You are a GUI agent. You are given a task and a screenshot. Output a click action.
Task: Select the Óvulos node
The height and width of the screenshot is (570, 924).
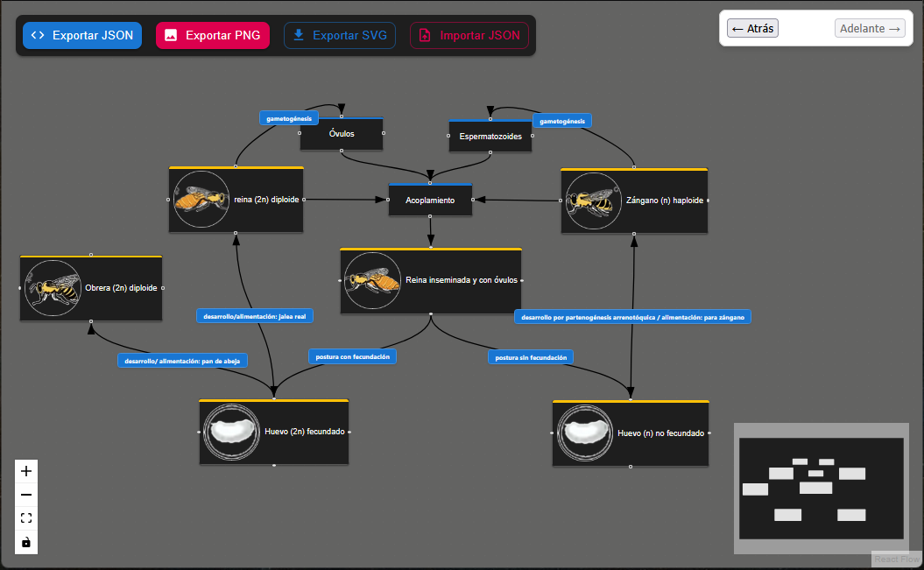pos(342,135)
